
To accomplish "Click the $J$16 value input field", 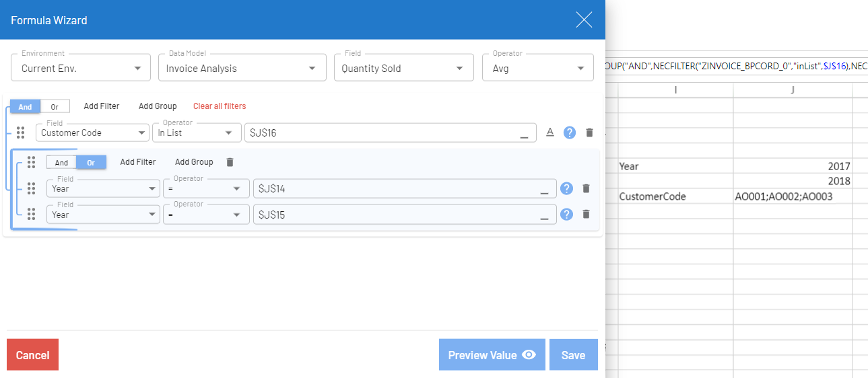I will point(384,133).
